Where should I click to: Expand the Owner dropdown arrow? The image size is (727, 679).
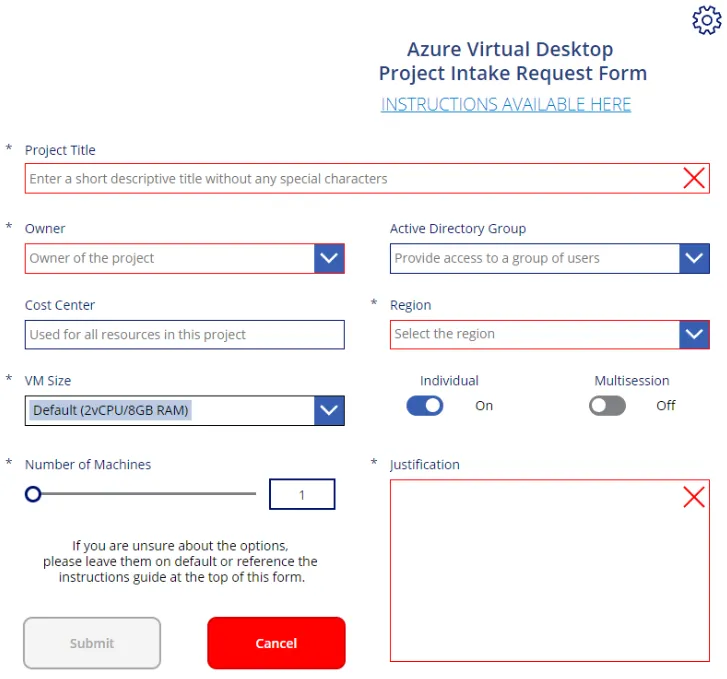pos(329,258)
